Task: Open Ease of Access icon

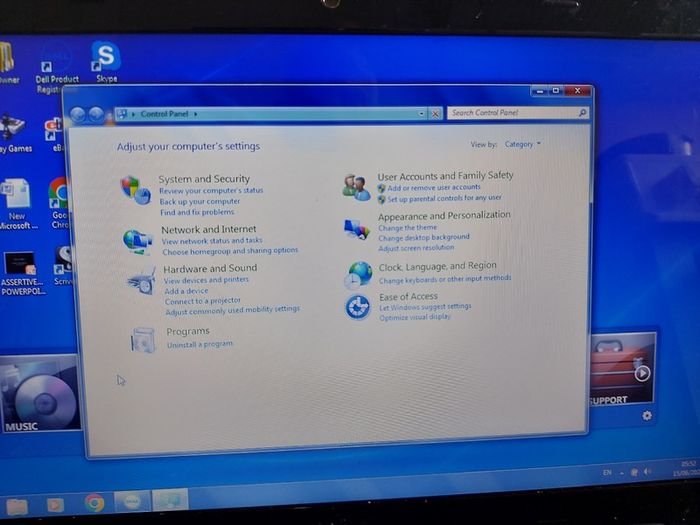Action: pos(358,307)
